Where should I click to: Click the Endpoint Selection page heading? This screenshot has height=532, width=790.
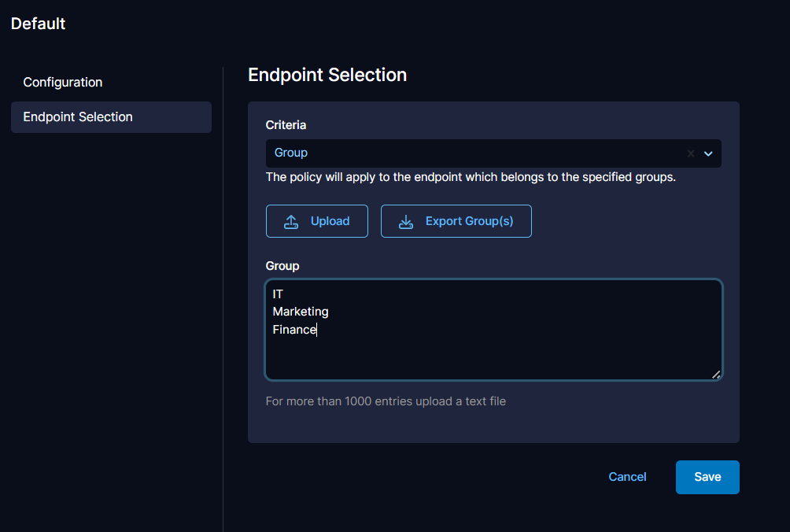tap(327, 75)
